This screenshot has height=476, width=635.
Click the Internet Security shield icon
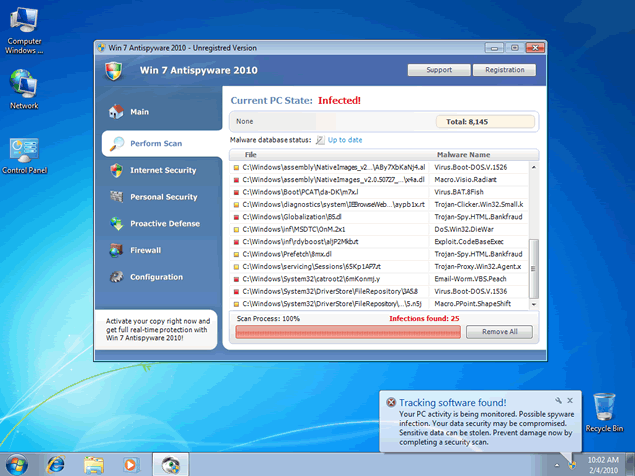[117, 170]
